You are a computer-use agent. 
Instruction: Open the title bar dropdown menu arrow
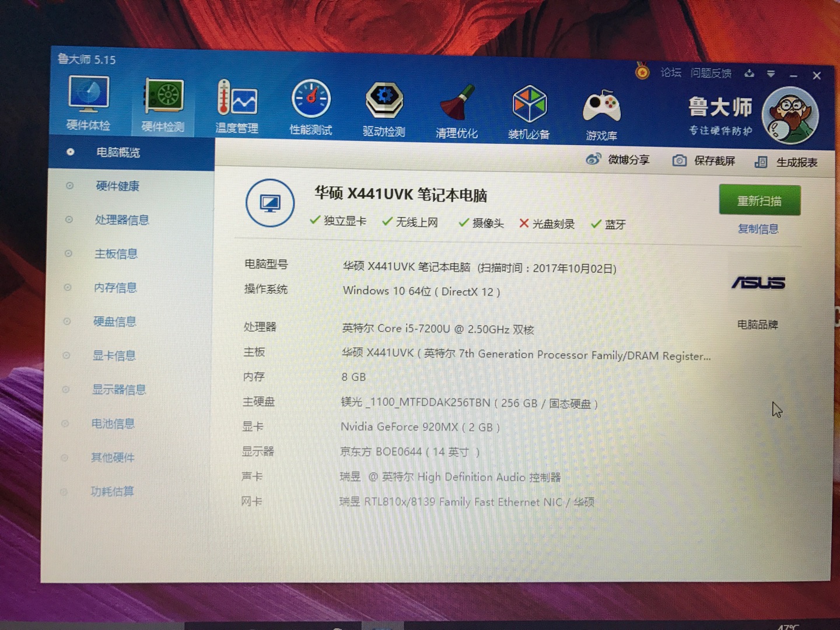click(x=771, y=74)
